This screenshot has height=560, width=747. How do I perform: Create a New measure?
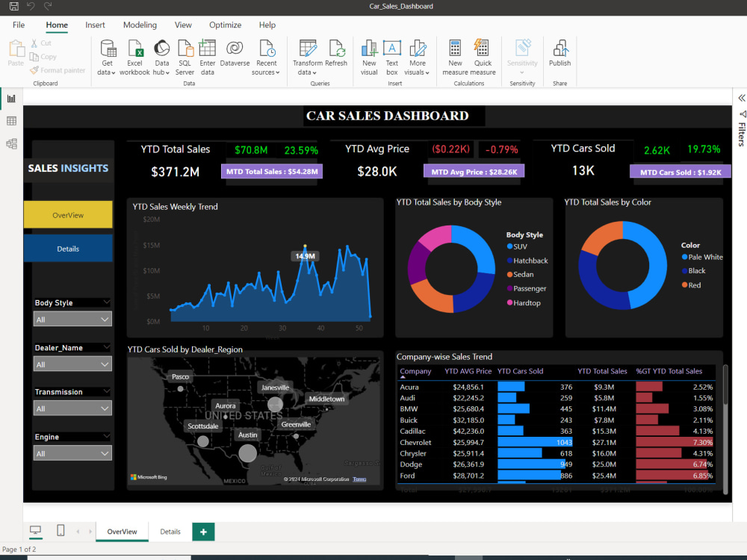coord(455,58)
